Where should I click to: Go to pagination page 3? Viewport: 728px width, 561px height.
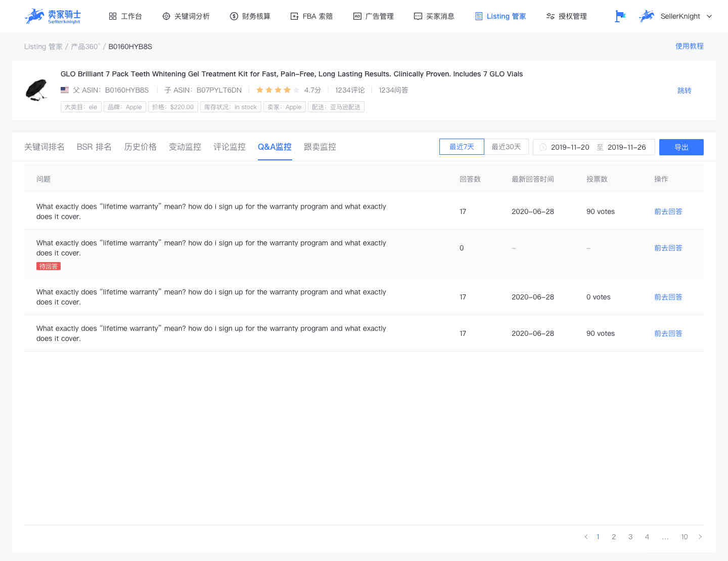(x=630, y=537)
